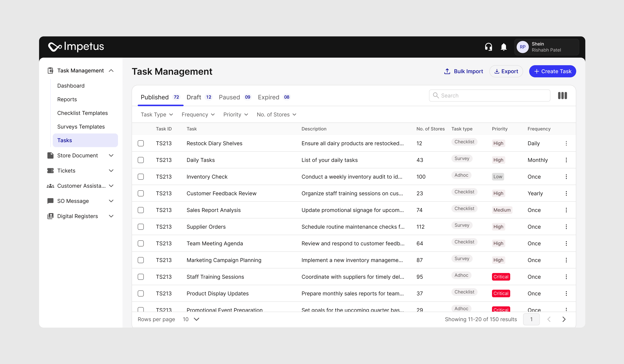This screenshot has height=364, width=624.
Task: Click the RP user avatar
Action: [523, 47]
